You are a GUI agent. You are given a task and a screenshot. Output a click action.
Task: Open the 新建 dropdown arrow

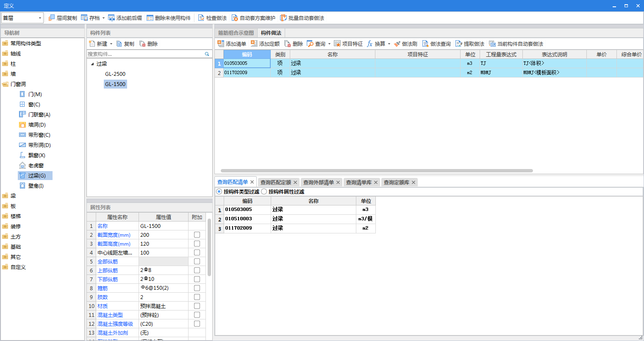[111, 44]
